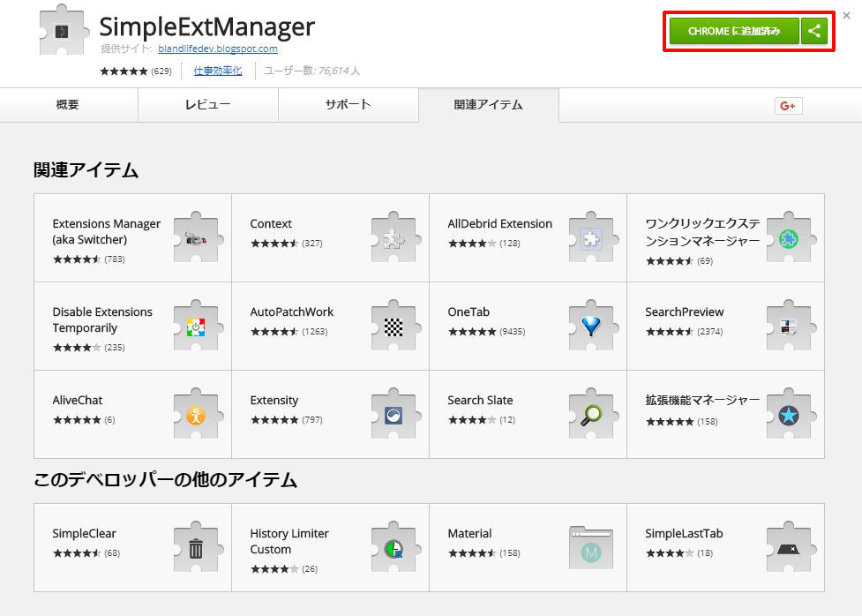Click the Extensity extension icon
This screenshot has height=616, width=862.
pyautogui.click(x=395, y=414)
